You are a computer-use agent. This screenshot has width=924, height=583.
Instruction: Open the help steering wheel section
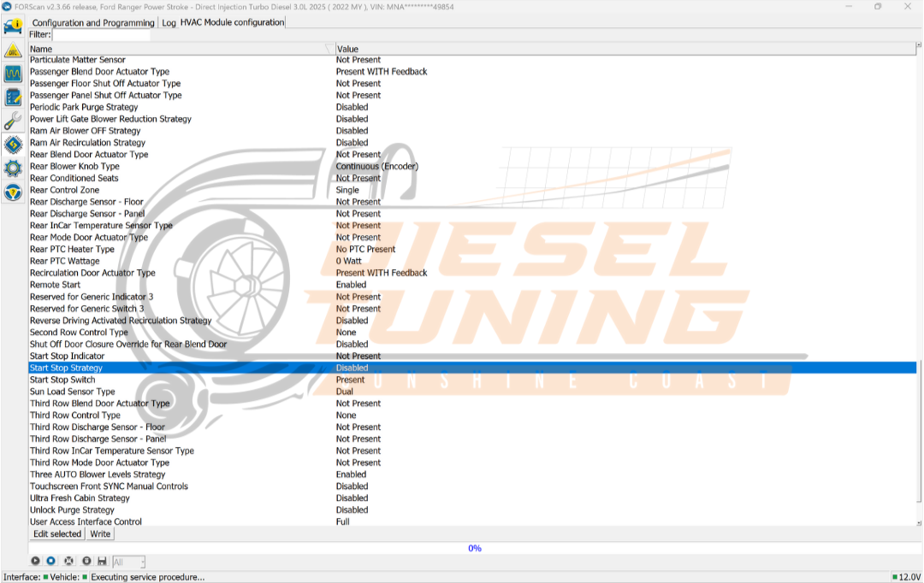click(x=13, y=192)
